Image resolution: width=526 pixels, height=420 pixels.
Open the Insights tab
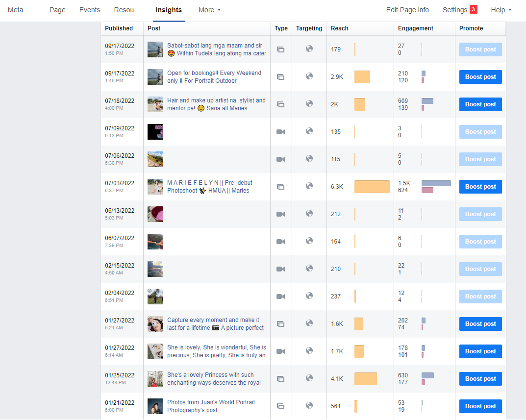[169, 10]
